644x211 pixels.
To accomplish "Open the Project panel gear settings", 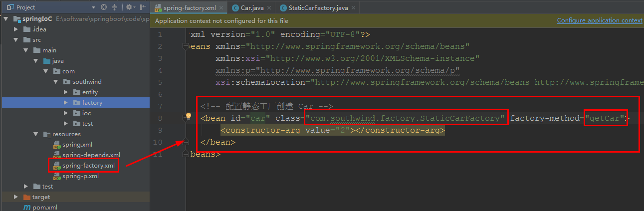I will pos(129,7).
